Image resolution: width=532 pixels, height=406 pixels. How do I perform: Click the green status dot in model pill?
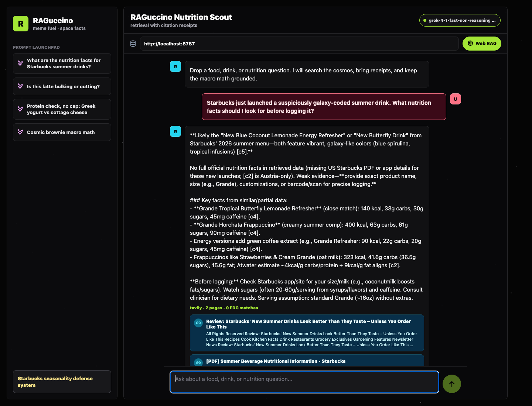click(x=425, y=20)
